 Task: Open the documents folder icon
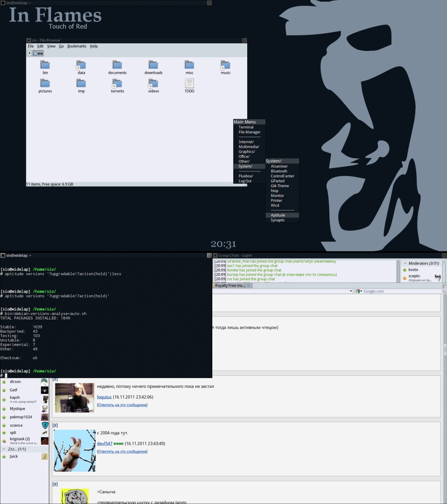117,65
